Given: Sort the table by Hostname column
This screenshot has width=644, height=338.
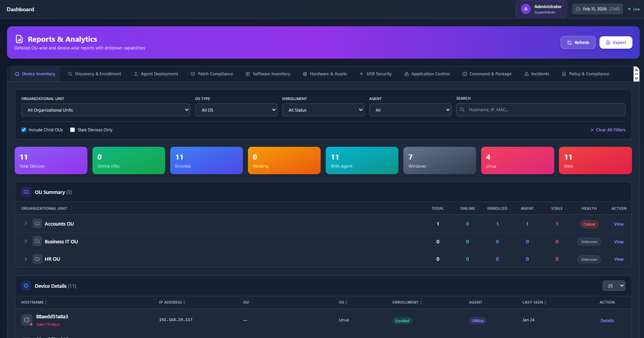Looking at the screenshot, I should [x=34, y=302].
